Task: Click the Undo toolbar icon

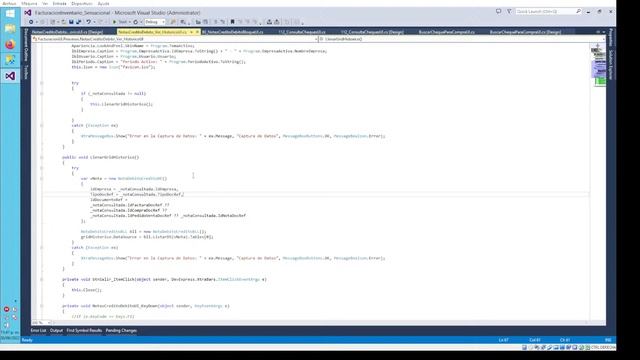Action: [x=88, y=22]
